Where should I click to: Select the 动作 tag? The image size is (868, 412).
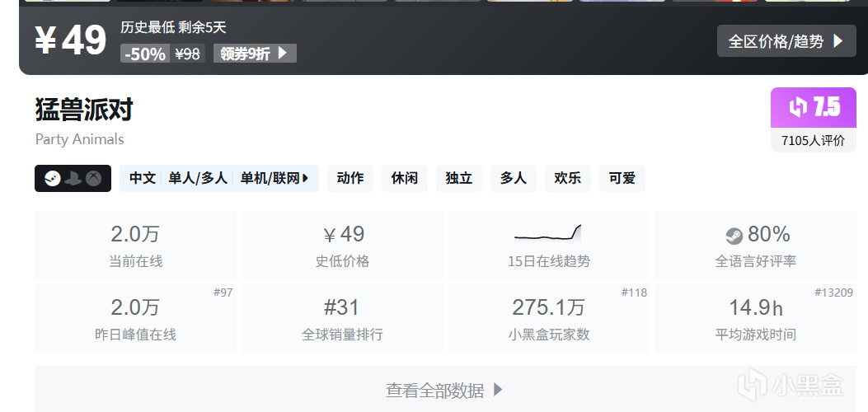coord(350,178)
